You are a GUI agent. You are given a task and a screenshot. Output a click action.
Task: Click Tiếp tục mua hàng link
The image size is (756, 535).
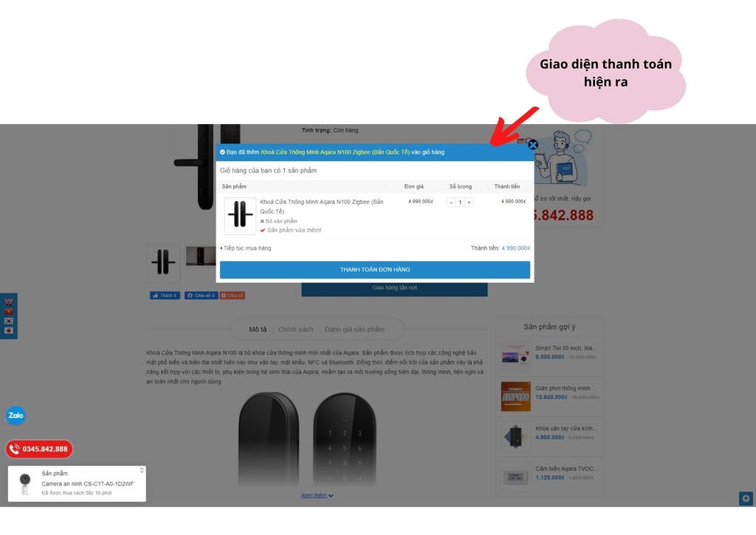tap(245, 248)
